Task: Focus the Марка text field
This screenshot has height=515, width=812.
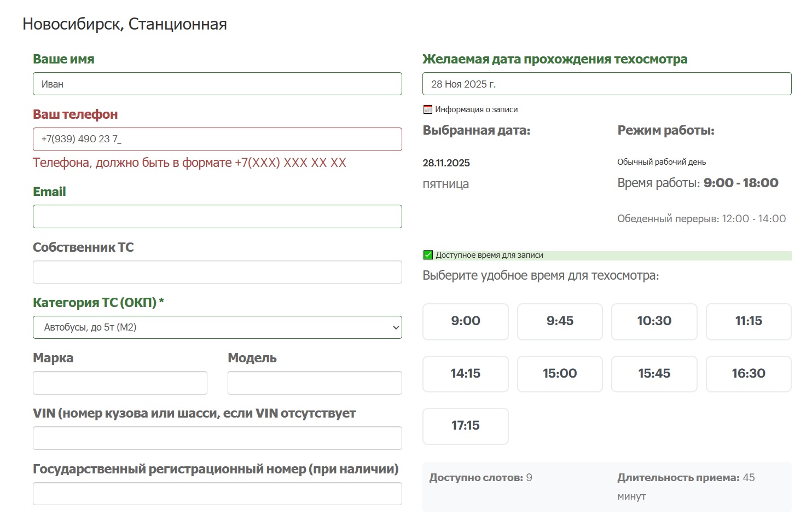Action: (x=120, y=383)
